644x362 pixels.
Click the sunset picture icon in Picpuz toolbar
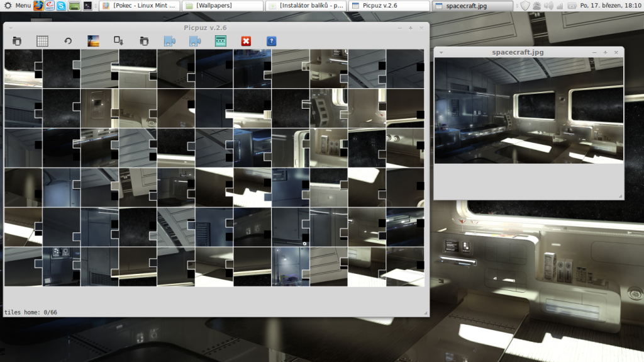(93, 41)
